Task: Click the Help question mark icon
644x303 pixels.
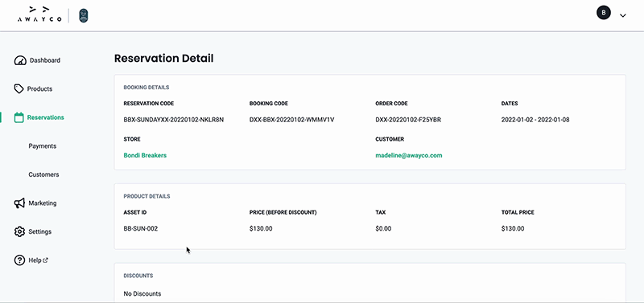Action: pyautogui.click(x=19, y=260)
